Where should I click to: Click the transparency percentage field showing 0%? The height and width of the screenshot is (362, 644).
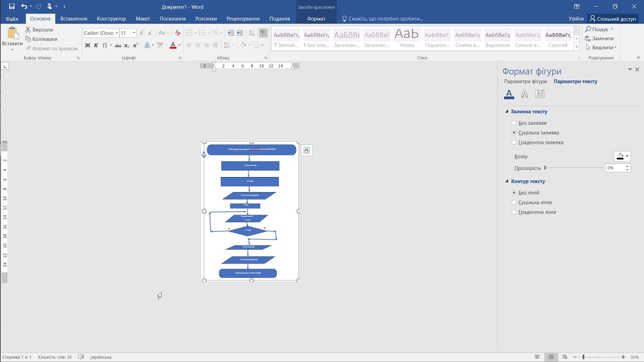pos(615,168)
